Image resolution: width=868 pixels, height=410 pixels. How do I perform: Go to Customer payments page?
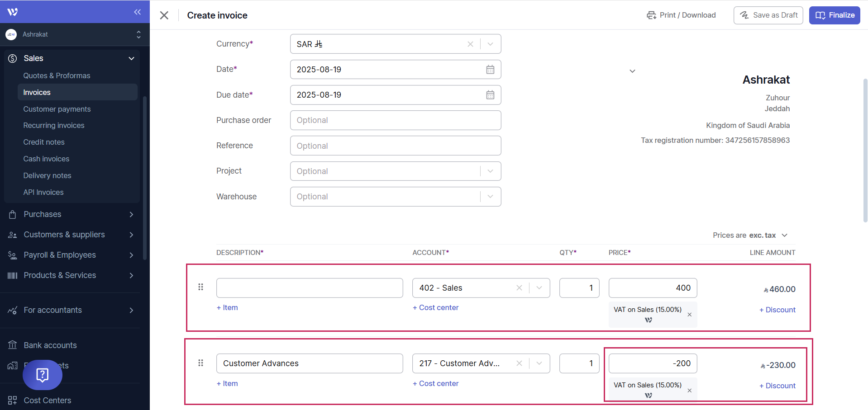click(57, 109)
